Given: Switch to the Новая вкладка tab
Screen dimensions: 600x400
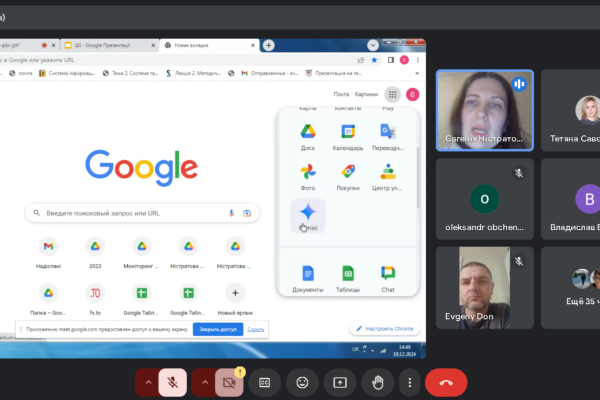Looking at the screenshot, I should (x=209, y=45).
